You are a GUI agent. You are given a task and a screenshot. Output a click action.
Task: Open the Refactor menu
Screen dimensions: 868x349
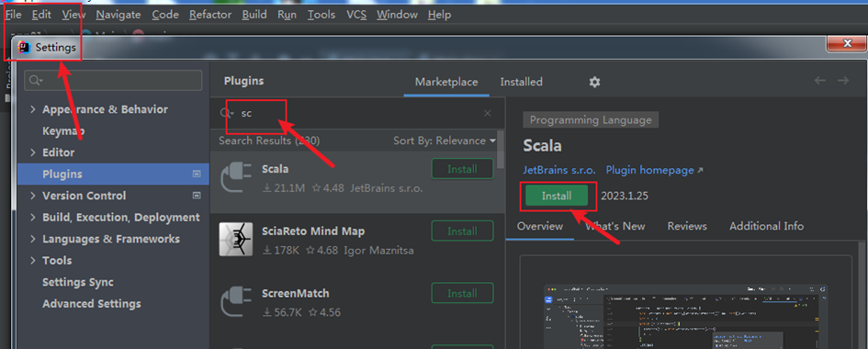tap(209, 15)
